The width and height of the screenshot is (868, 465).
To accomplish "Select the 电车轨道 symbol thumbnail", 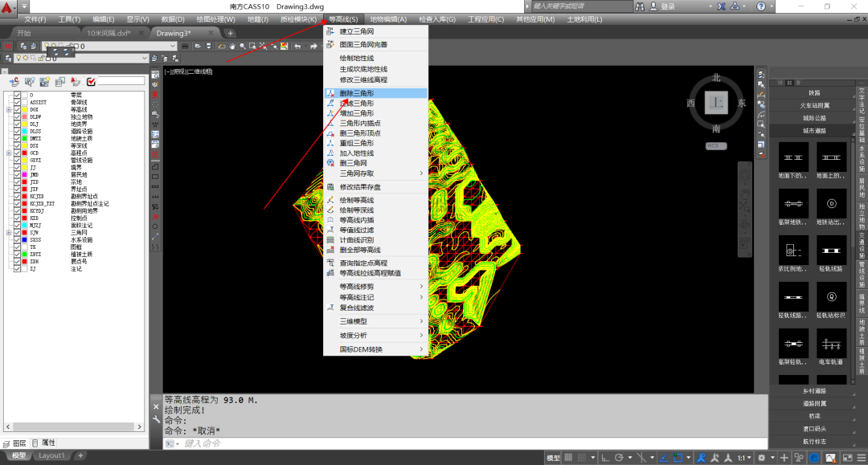I will pyautogui.click(x=832, y=344).
